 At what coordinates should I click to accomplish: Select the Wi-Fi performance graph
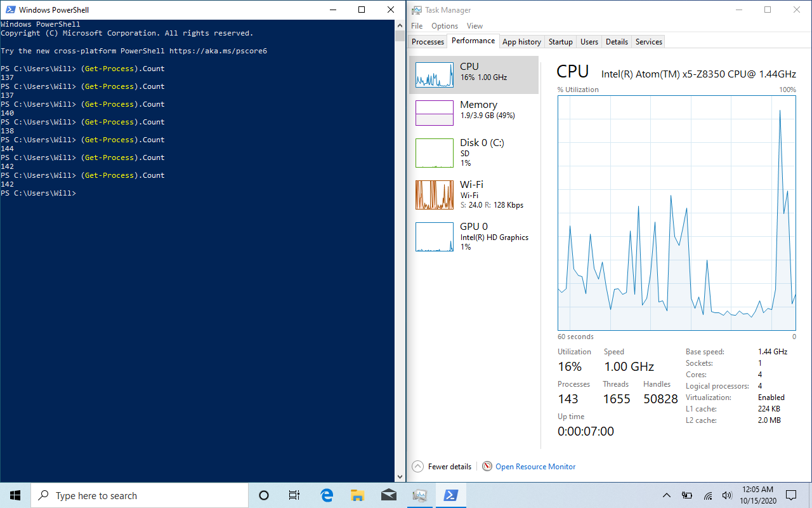435,195
